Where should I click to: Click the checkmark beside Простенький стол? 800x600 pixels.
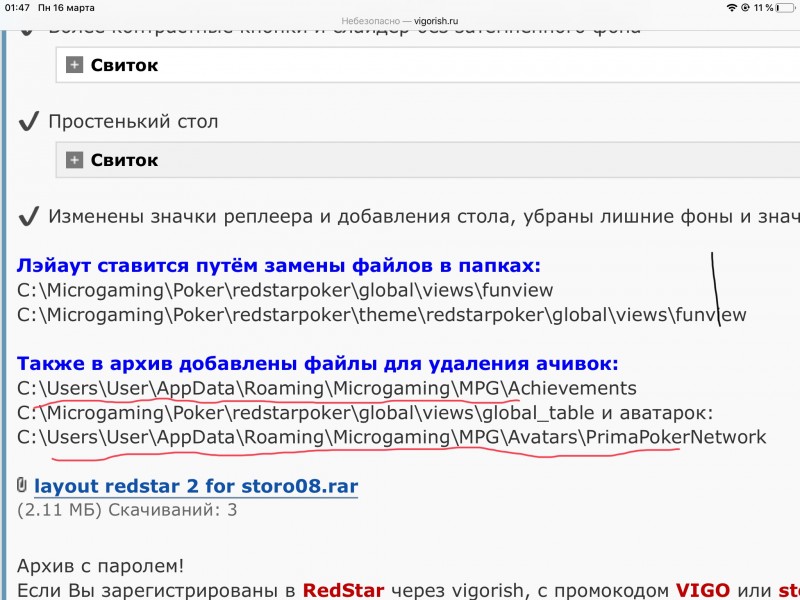coord(28,122)
